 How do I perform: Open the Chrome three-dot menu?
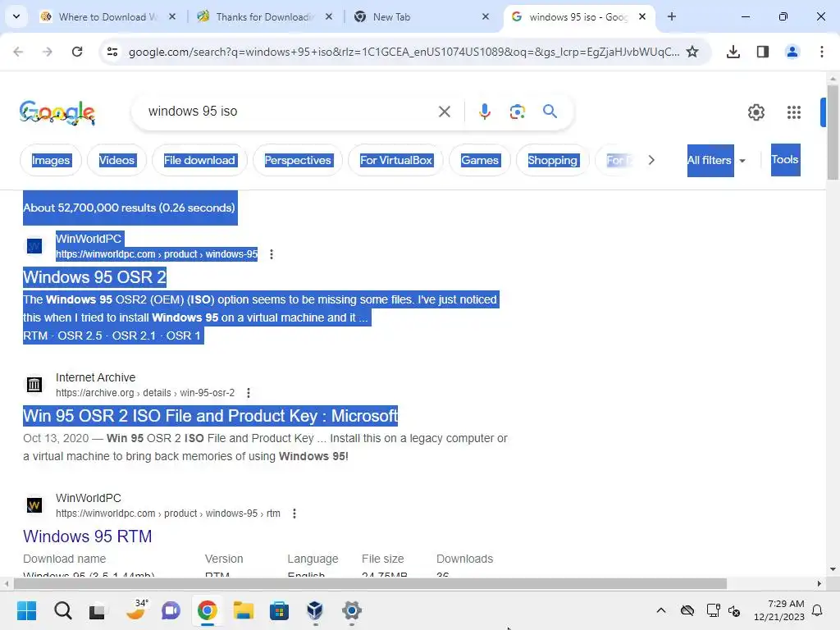point(821,52)
